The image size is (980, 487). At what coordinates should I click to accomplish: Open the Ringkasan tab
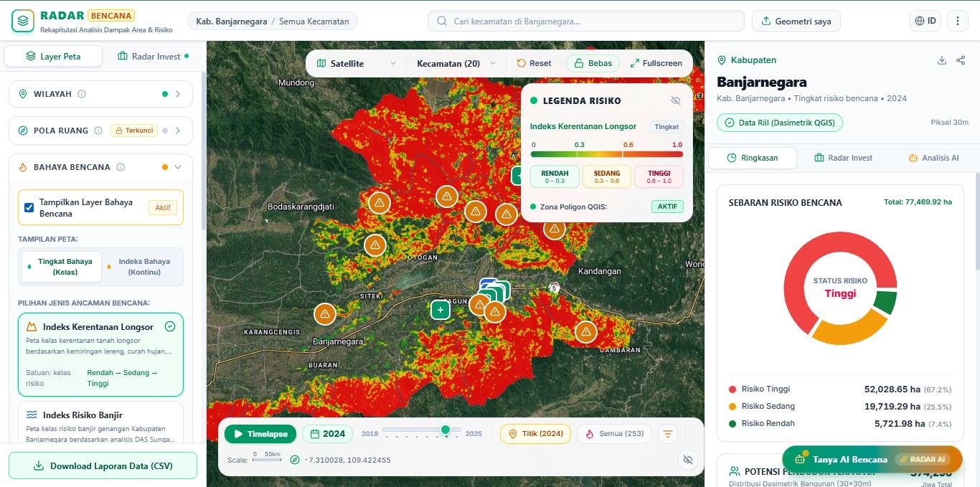coord(752,158)
